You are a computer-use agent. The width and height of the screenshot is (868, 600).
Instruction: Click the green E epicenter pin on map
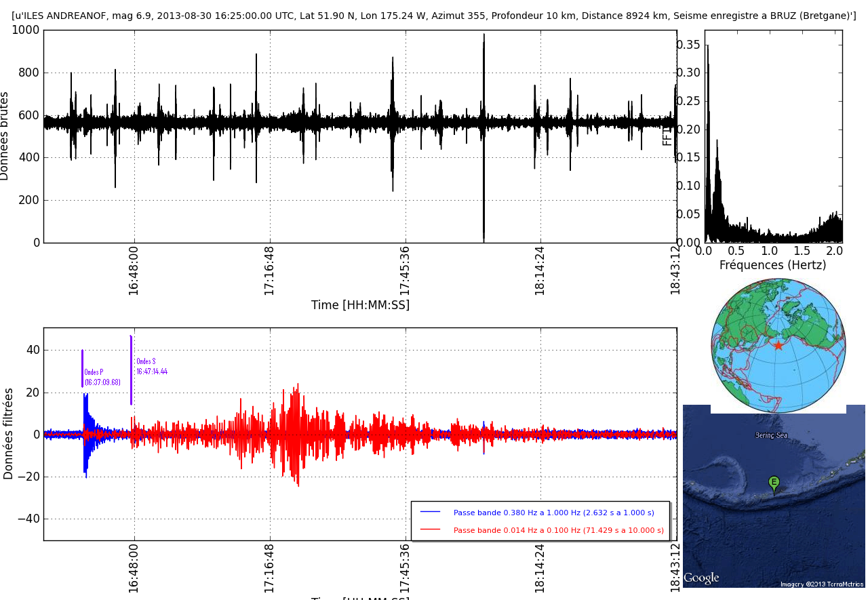pos(774,484)
